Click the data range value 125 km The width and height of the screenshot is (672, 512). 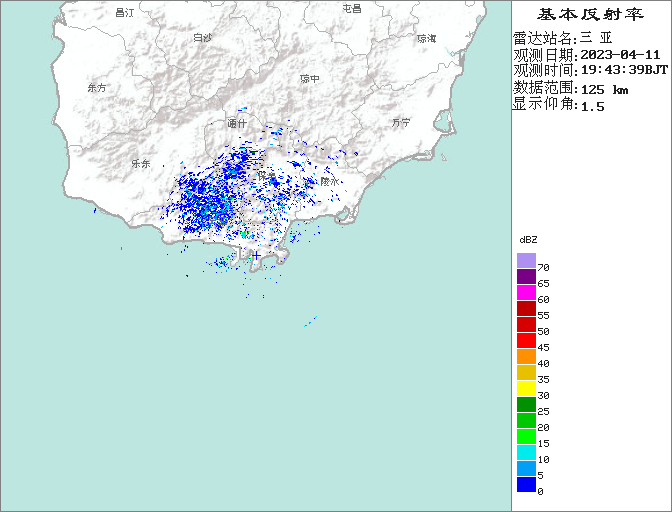pos(604,90)
